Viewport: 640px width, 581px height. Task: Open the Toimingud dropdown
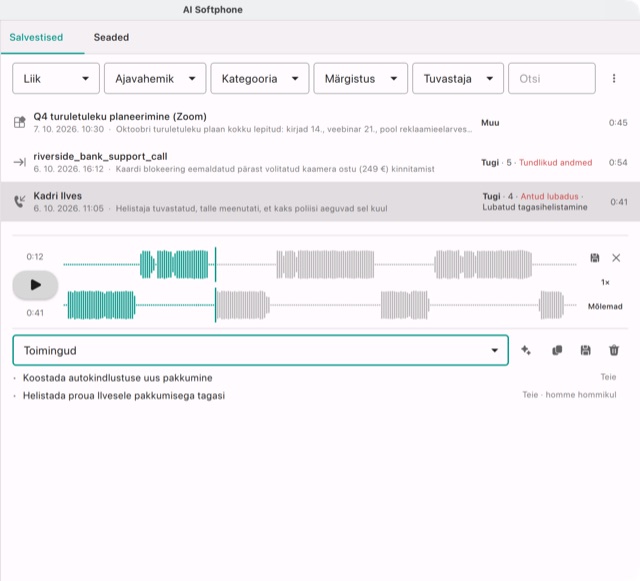tap(260, 350)
